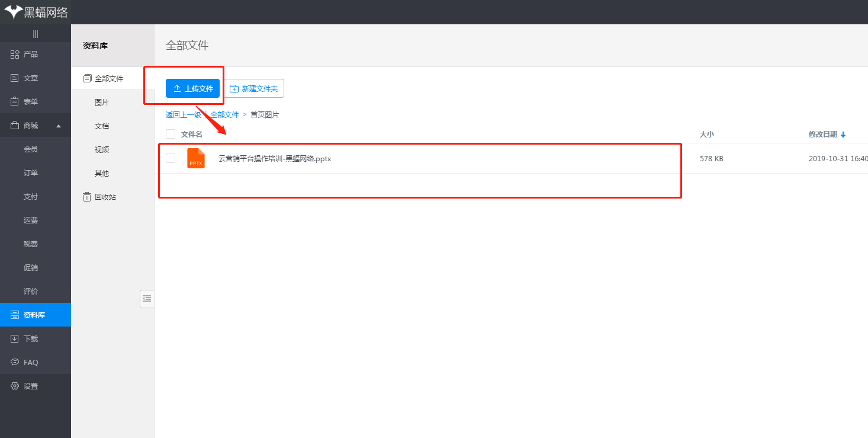Image resolution: width=868 pixels, height=438 pixels.
Task: Toggle the select-all checkbox beside 文件名
Action: (171, 134)
